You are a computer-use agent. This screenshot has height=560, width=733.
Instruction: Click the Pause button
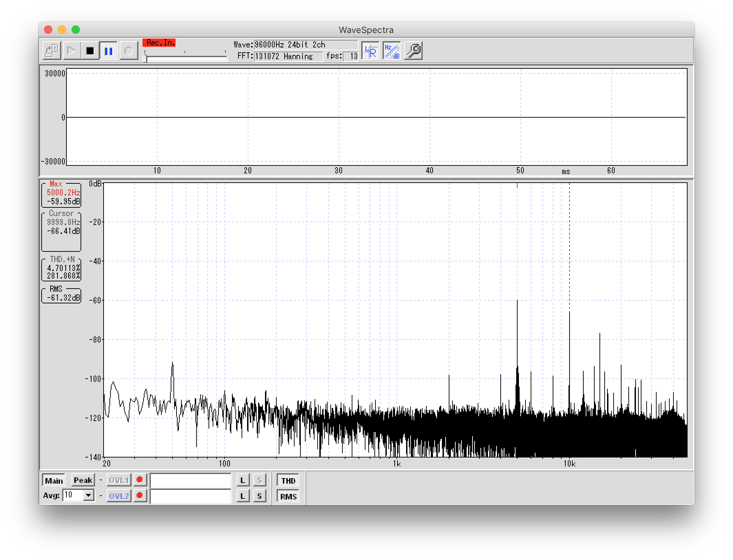(108, 51)
